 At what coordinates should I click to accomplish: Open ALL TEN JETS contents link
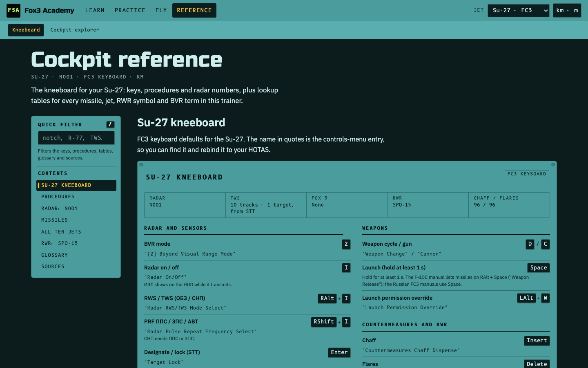click(x=76, y=232)
